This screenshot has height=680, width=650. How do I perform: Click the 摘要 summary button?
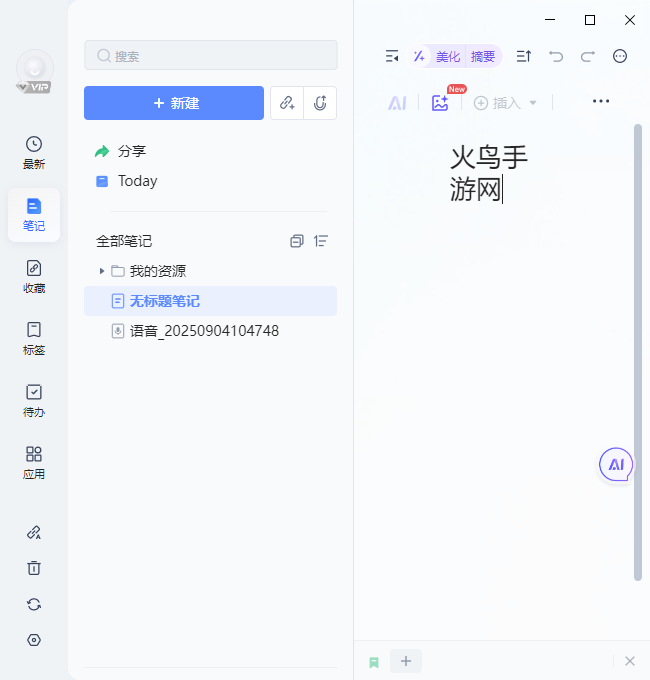click(x=483, y=56)
